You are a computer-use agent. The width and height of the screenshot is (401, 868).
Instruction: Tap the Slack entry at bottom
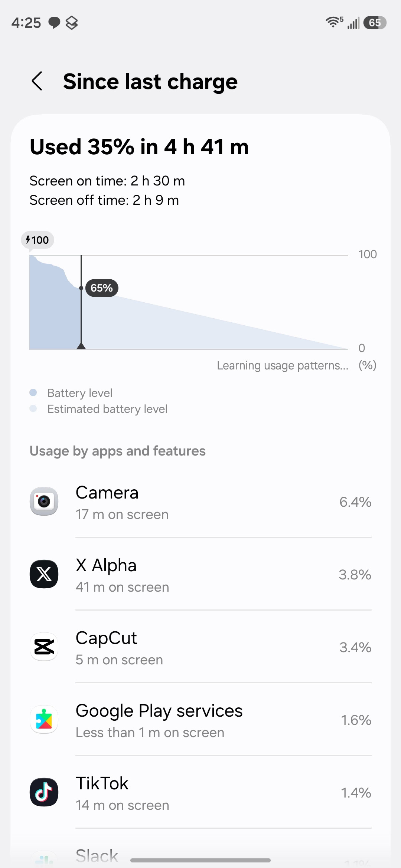[97, 855]
